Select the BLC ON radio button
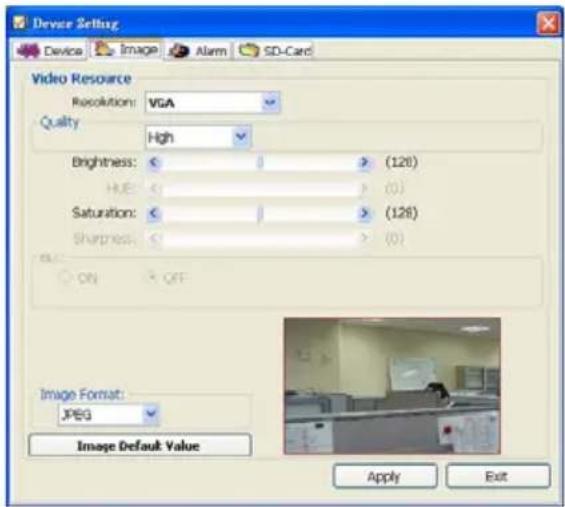Screen dimensions: 565x507 coord(65,277)
